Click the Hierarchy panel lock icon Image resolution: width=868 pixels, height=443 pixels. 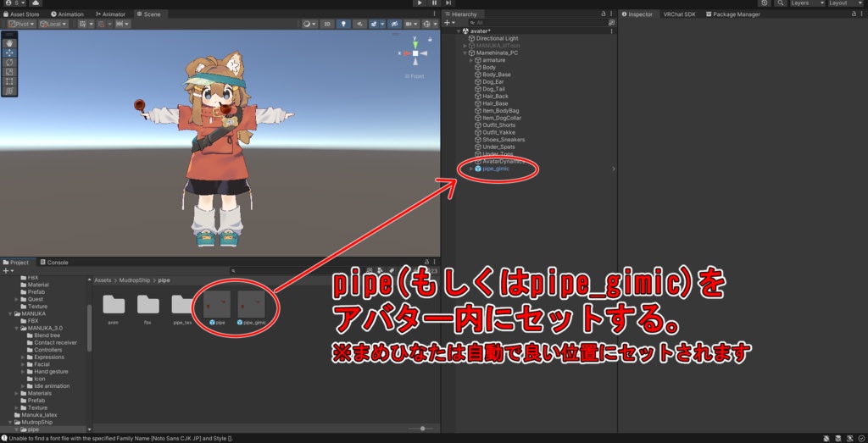604,14
